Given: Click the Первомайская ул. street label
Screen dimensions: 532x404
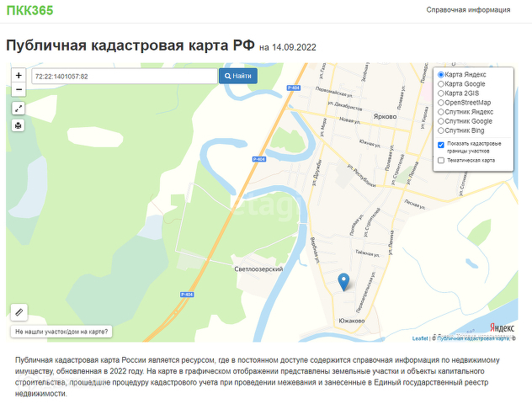Looking at the screenshot, I should tap(333, 92).
